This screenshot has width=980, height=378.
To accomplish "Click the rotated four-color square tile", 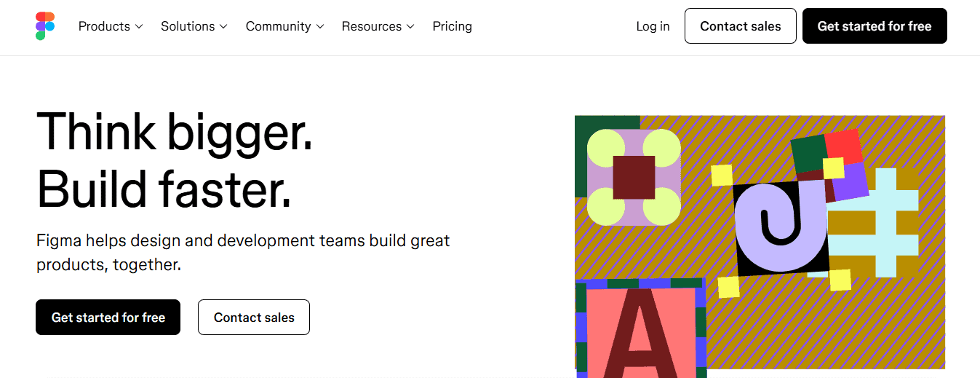I will [x=829, y=166].
